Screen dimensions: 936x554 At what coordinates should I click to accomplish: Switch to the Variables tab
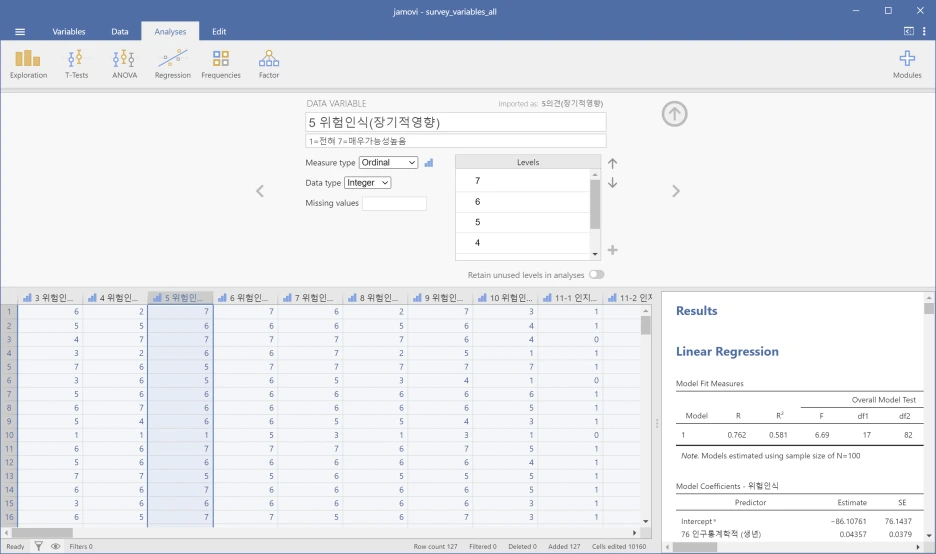[x=69, y=32]
